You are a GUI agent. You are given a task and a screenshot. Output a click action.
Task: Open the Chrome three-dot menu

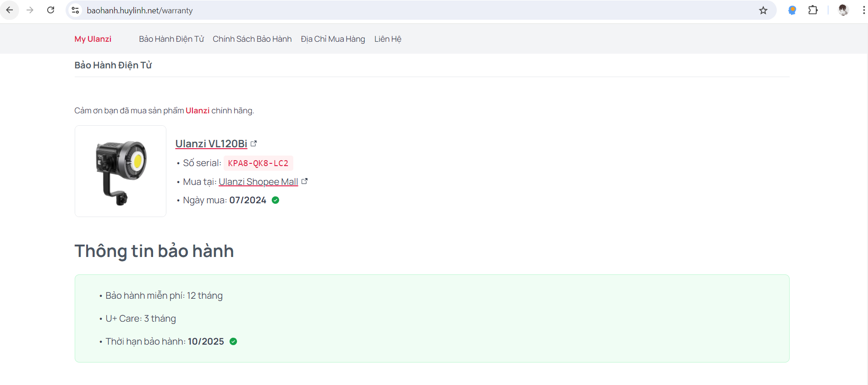click(x=863, y=10)
